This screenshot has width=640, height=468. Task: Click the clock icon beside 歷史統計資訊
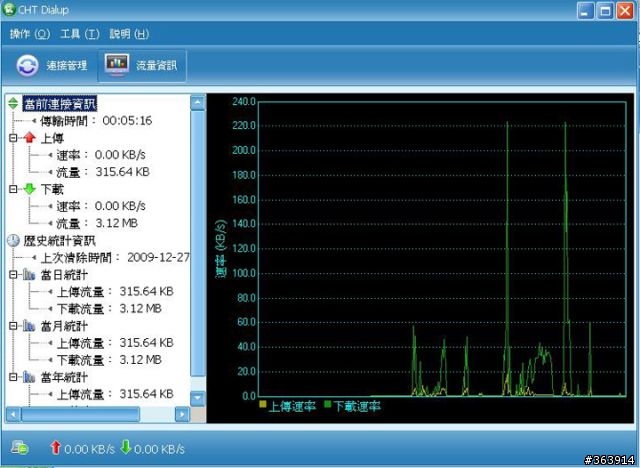coord(13,240)
